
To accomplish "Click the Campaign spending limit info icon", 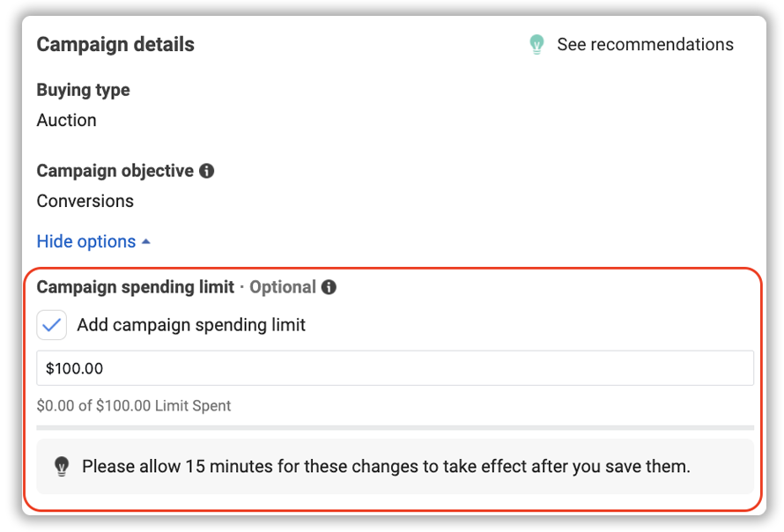I will point(329,287).
